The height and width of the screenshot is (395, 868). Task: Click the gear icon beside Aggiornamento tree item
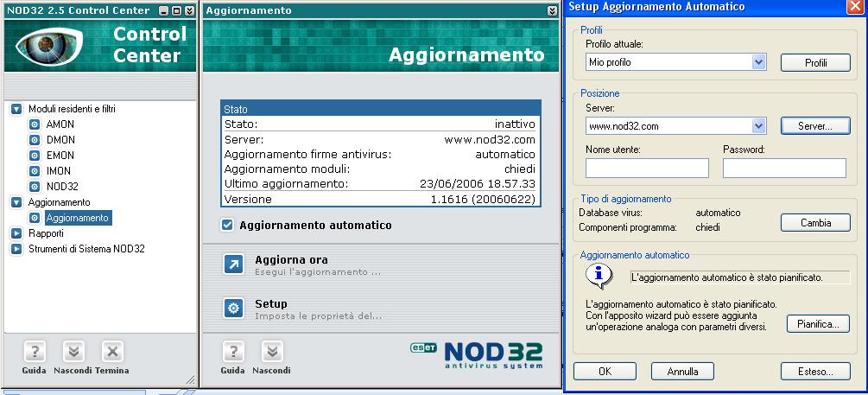35,218
